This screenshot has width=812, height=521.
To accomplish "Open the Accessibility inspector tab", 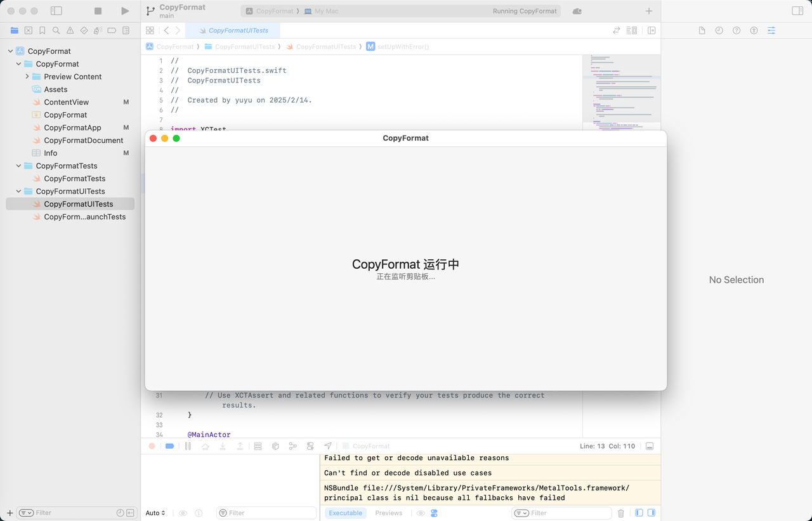I will tap(754, 30).
